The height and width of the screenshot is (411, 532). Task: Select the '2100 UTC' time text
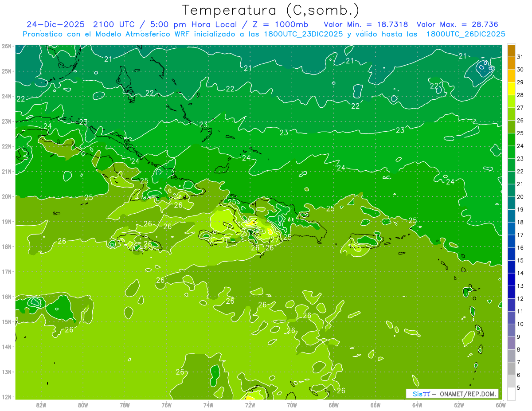(x=115, y=24)
